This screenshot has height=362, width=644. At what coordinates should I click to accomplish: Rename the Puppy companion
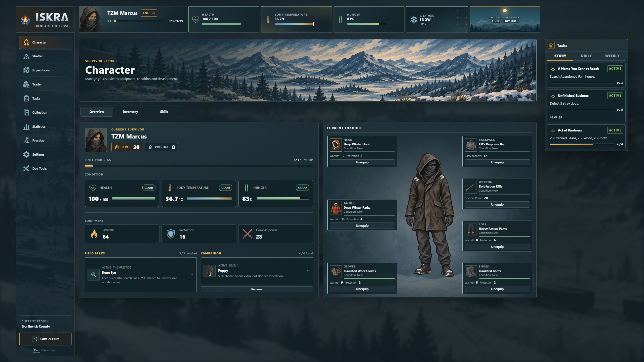tap(257, 289)
